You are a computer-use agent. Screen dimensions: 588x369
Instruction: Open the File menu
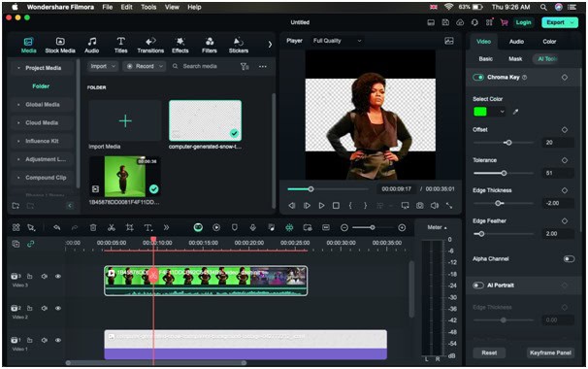click(x=108, y=7)
